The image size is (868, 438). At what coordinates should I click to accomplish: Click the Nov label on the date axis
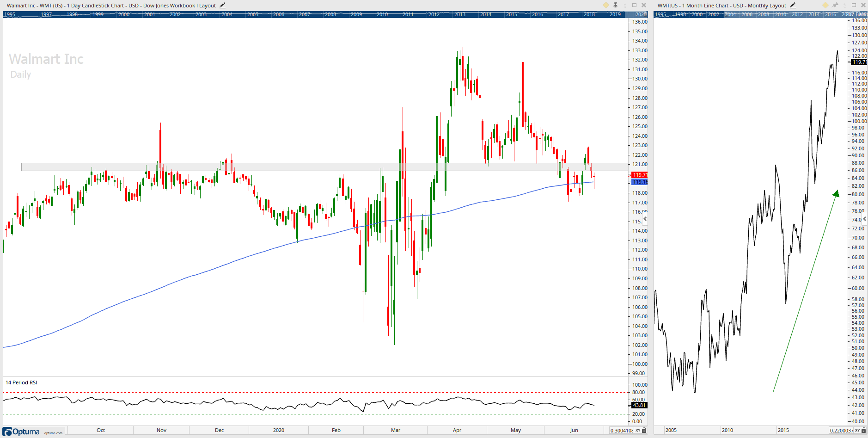coord(162,430)
